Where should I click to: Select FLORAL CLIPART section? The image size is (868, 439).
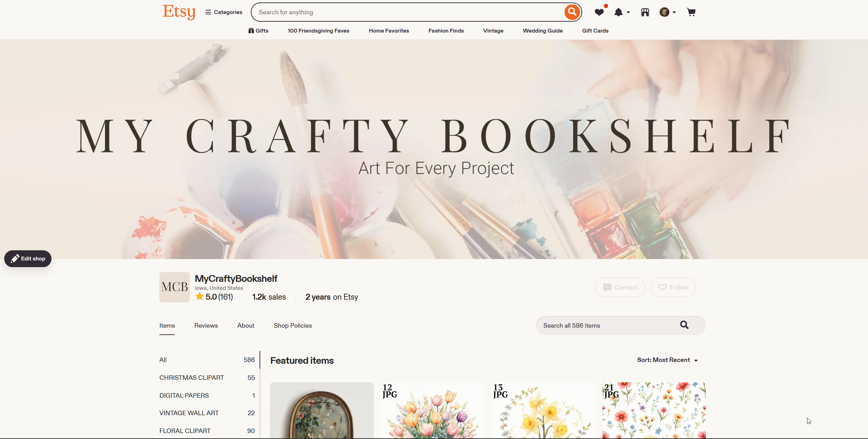207,431
